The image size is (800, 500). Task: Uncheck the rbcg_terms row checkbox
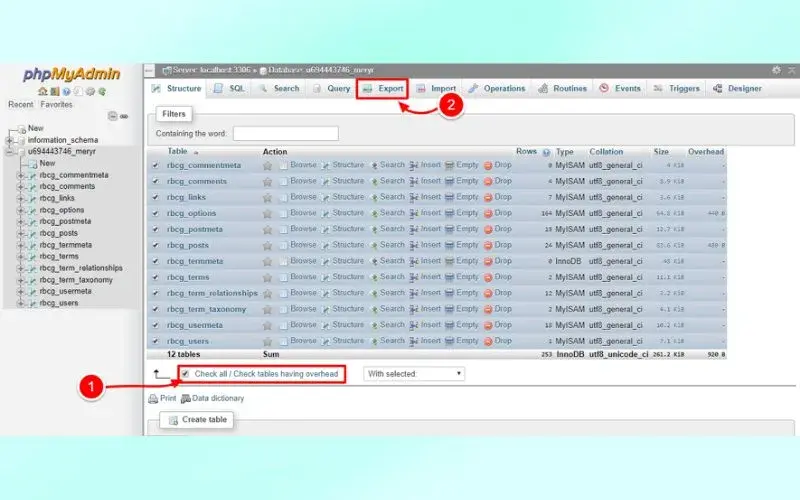(x=156, y=277)
